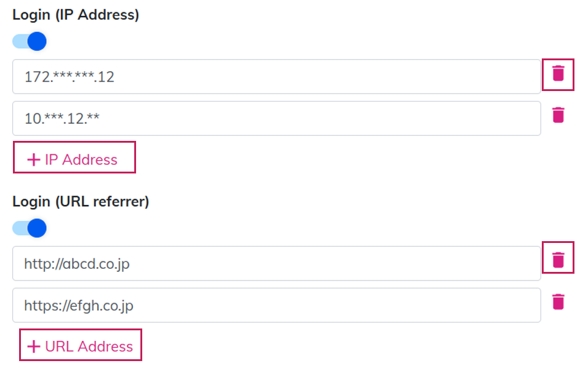Click the "URL Address" label text in add button
This screenshot has width=588, height=366.
click(x=89, y=347)
